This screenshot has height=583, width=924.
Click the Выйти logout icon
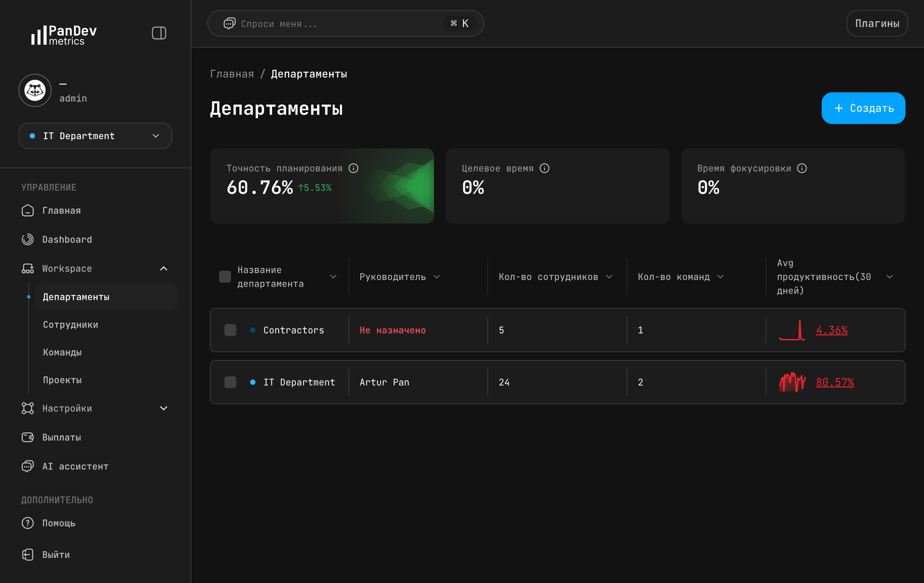(x=28, y=555)
